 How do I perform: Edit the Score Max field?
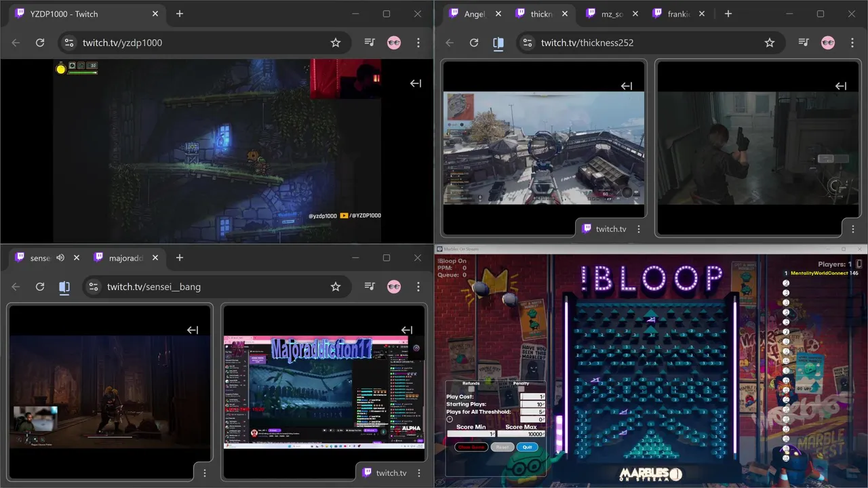[x=521, y=434]
